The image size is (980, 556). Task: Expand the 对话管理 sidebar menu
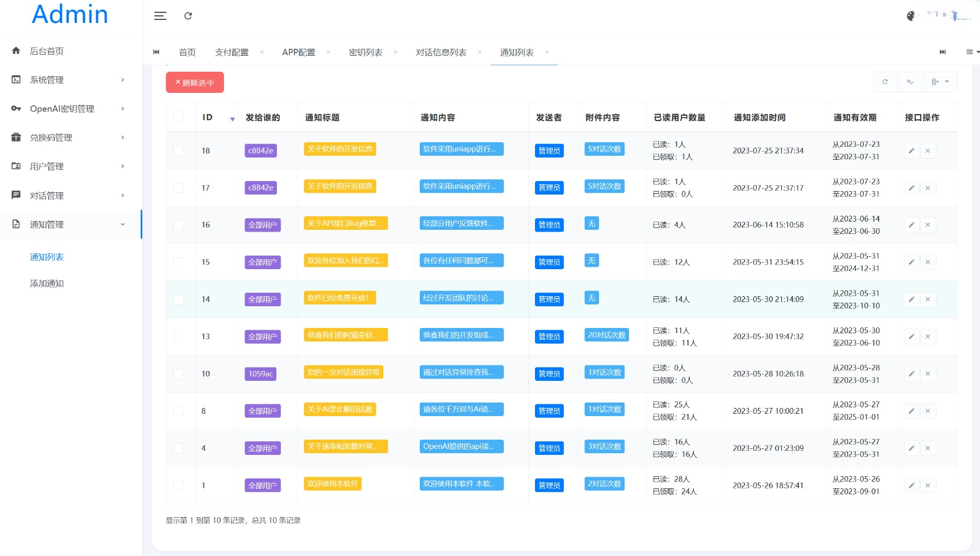[x=71, y=196]
